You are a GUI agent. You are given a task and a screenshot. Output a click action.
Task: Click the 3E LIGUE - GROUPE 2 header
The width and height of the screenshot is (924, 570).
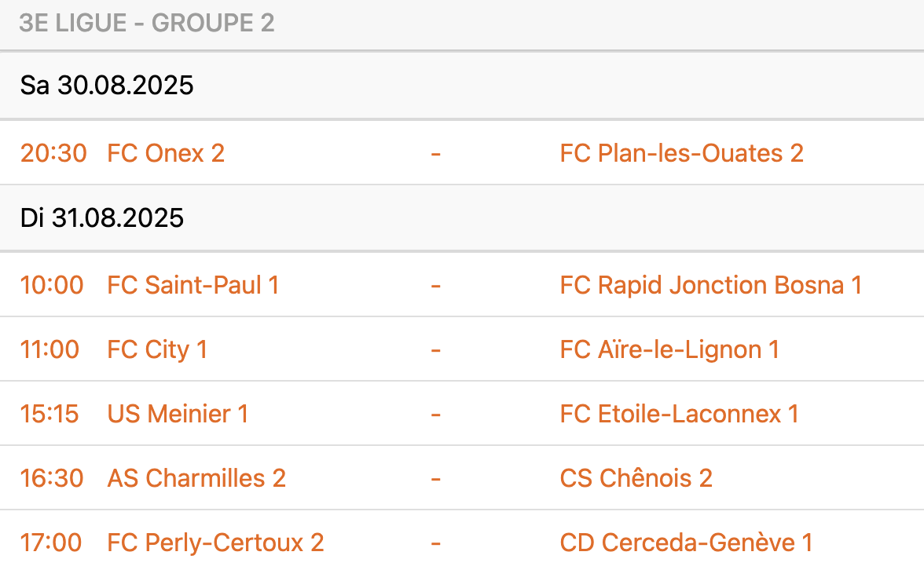[x=147, y=24]
